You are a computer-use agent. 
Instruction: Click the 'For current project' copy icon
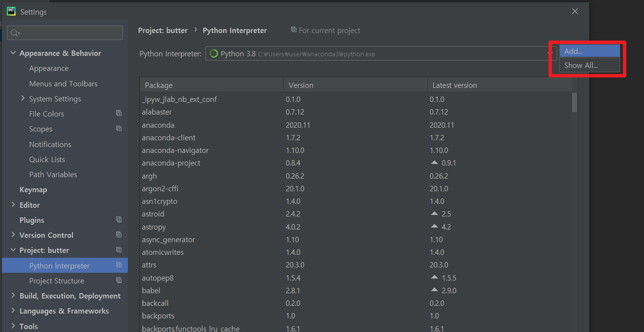(294, 30)
